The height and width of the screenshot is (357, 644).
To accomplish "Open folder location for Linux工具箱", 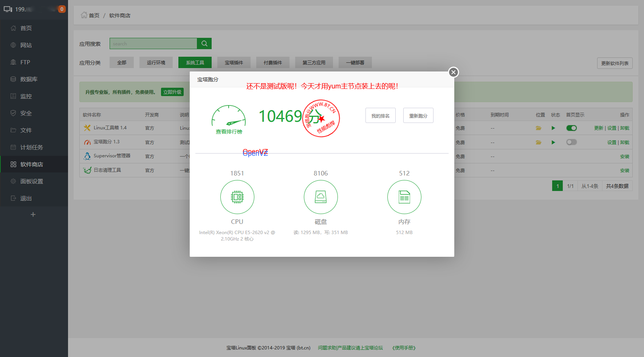I will click(539, 128).
